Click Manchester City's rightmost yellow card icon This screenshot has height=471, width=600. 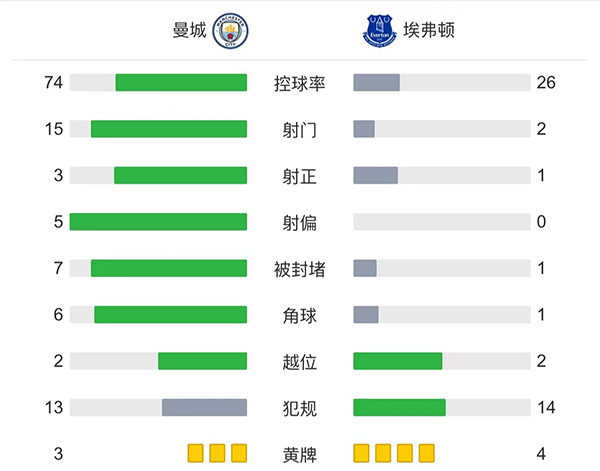(x=238, y=453)
